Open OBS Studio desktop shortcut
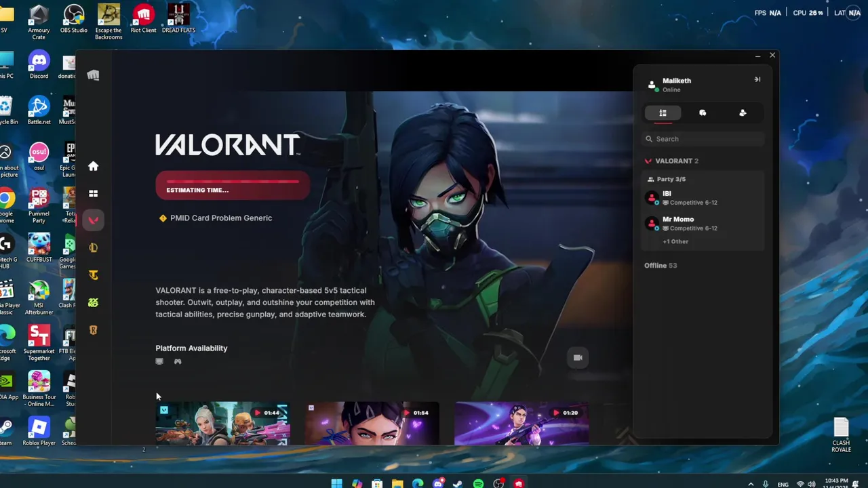868x488 pixels. pos(73,19)
